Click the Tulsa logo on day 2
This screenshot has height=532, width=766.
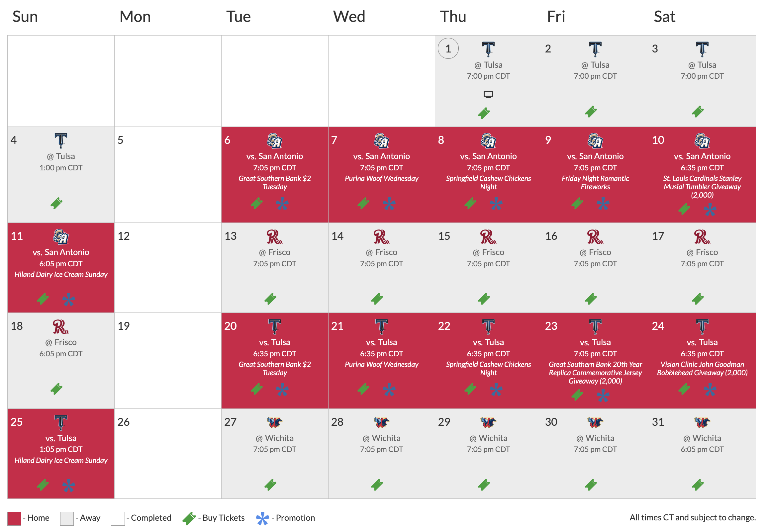[595, 49]
